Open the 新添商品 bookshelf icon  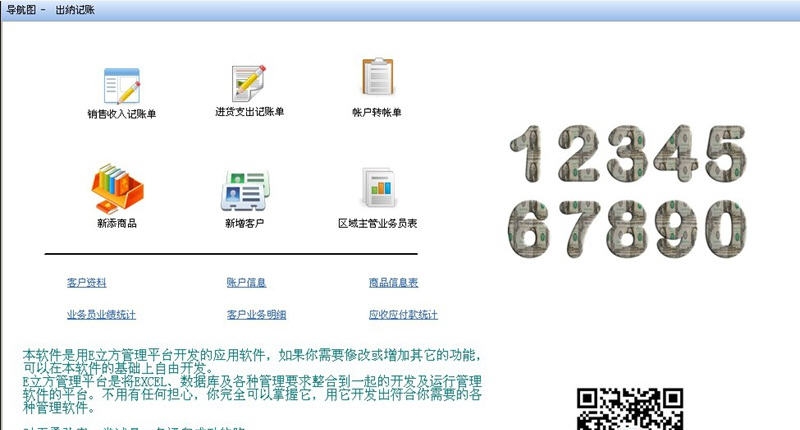tap(117, 188)
